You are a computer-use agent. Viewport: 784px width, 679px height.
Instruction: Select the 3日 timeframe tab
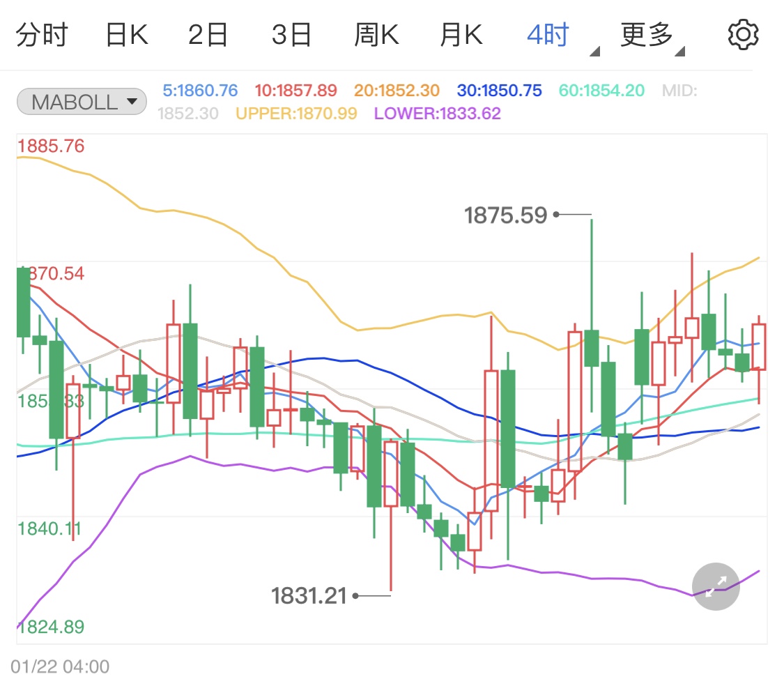(x=291, y=35)
